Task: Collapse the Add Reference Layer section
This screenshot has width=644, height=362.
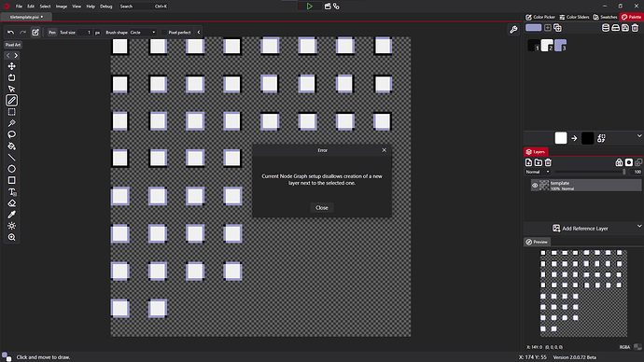Action: 639,226
